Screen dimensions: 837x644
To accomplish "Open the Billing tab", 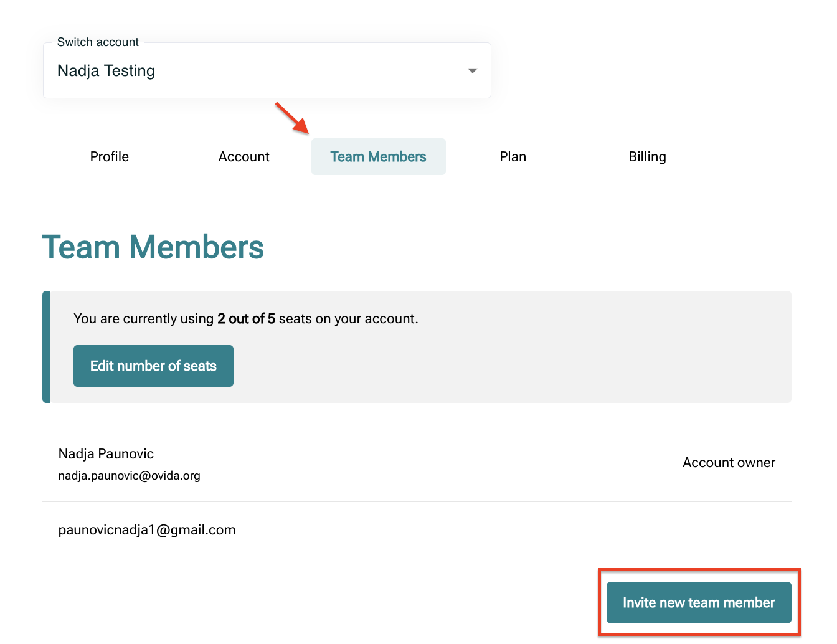I will pos(648,156).
